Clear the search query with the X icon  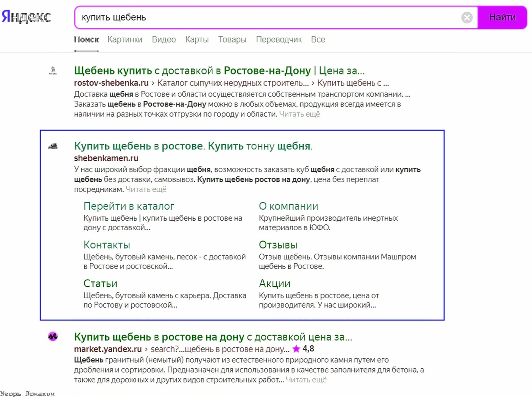click(467, 17)
